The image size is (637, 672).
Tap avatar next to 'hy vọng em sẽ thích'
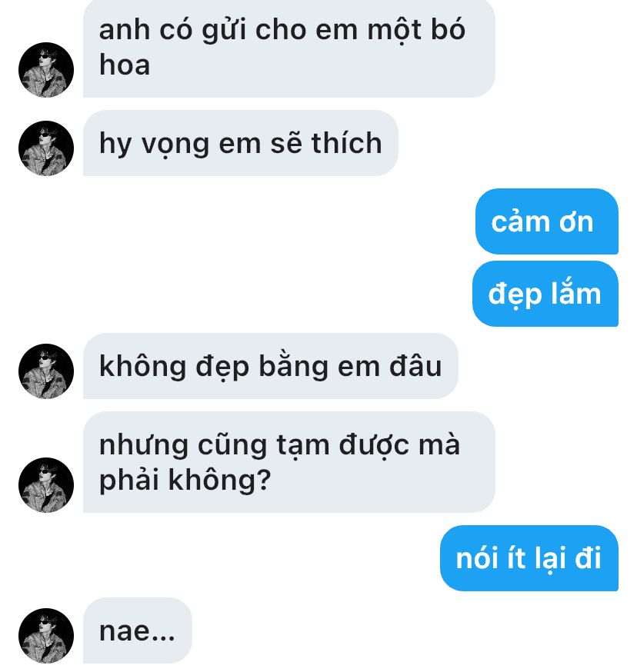(x=46, y=148)
